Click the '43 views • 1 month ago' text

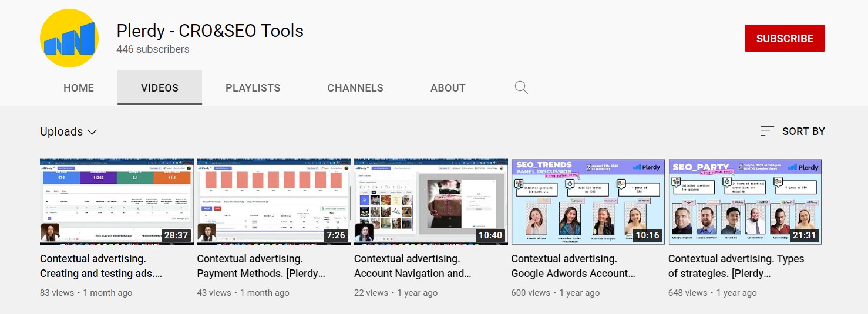pyautogui.click(x=243, y=292)
